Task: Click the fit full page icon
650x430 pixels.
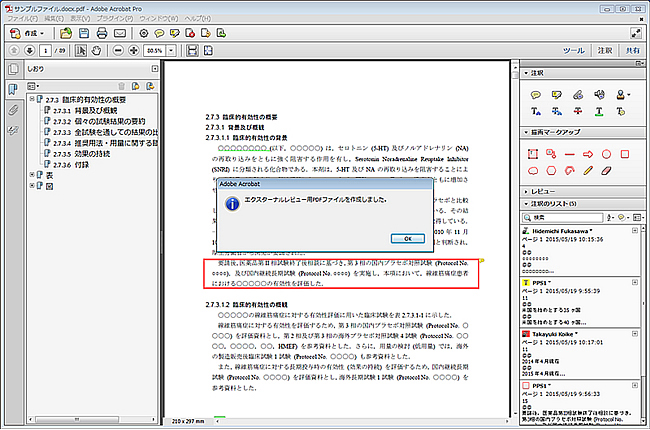Action: [208, 51]
